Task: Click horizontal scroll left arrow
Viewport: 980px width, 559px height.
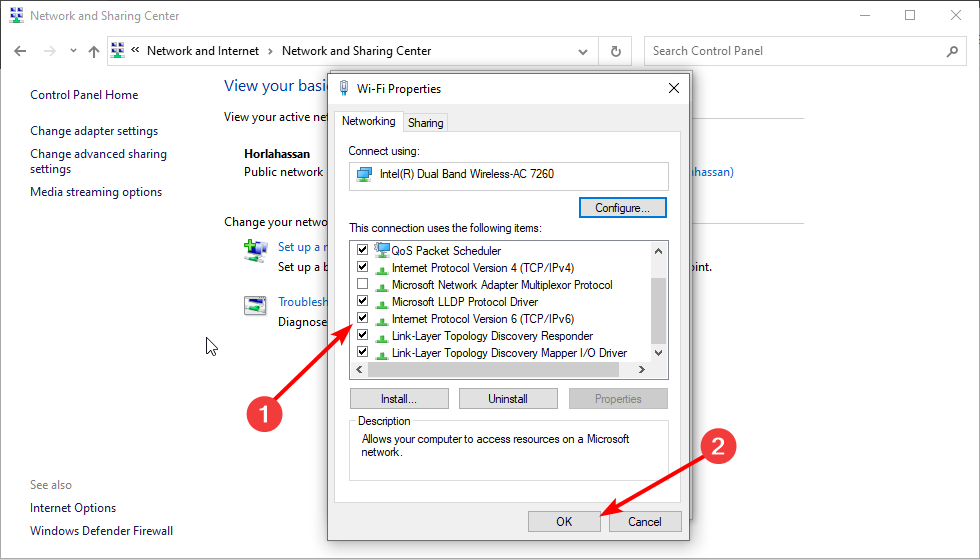Action: coord(359,370)
